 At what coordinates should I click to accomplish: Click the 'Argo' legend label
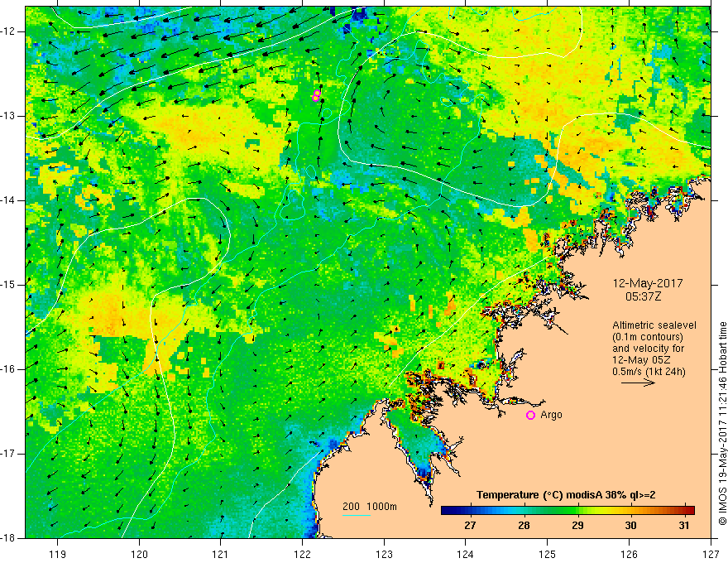(x=551, y=415)
